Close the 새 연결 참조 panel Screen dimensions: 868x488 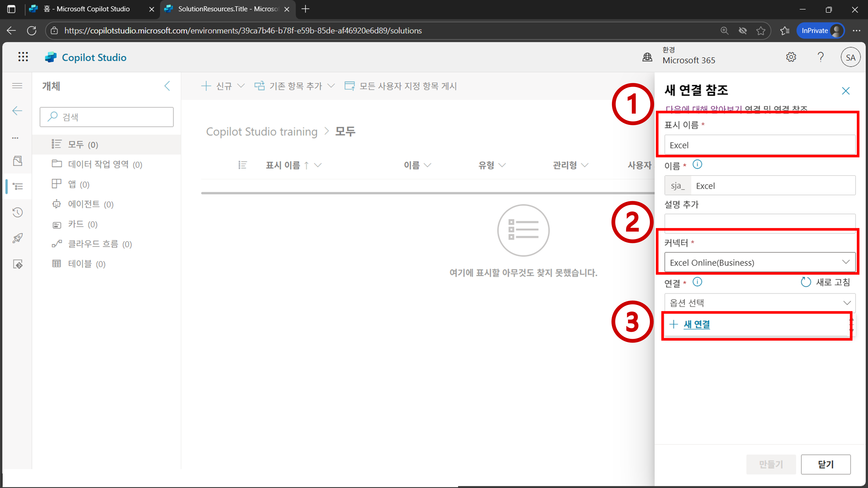click(x=845, y=91)
